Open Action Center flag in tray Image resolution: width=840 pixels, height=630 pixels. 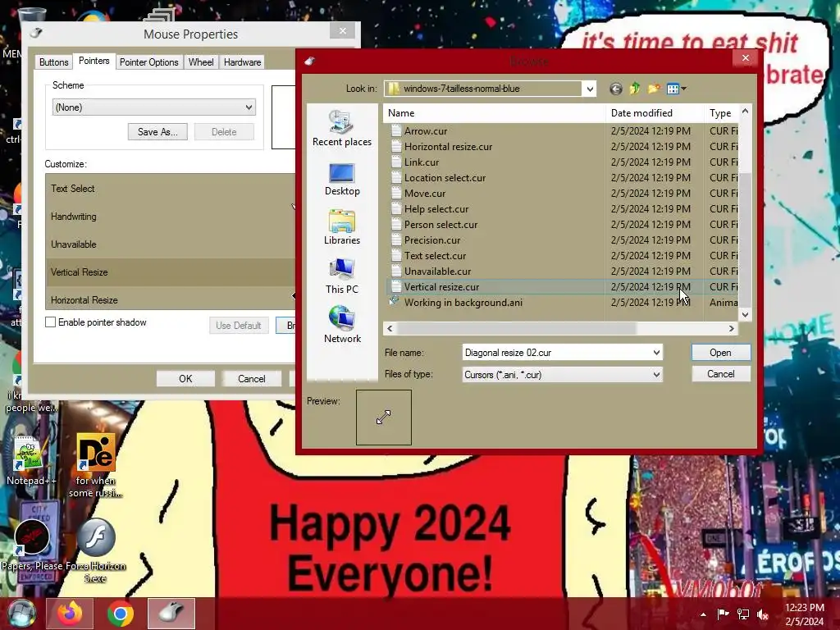coord(723,614)
